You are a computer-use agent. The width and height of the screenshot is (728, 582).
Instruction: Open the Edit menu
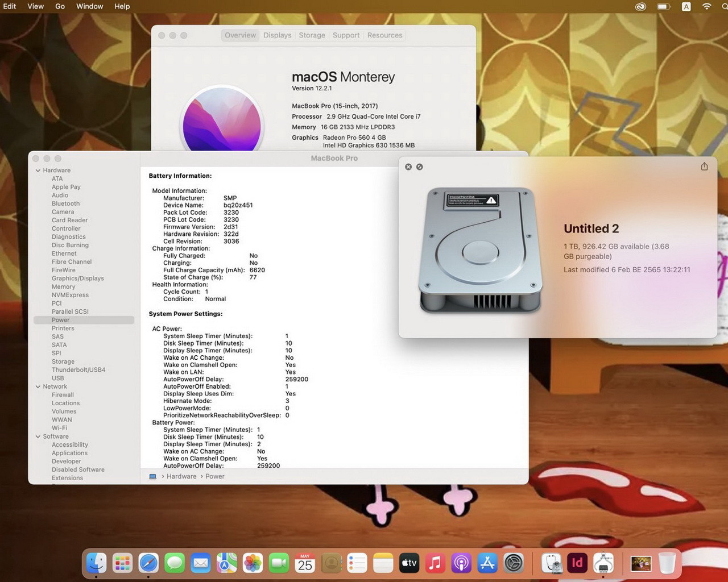[x=10, y=6]
